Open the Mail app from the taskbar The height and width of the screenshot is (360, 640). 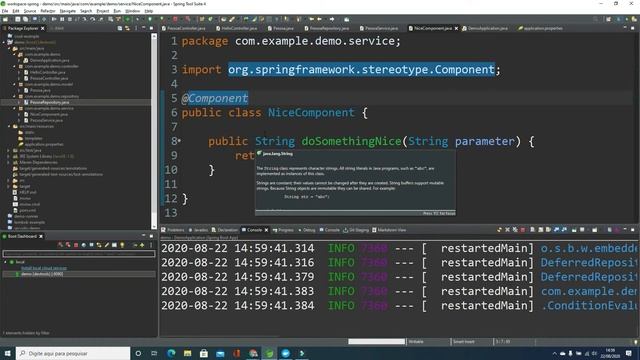(220, 353)
